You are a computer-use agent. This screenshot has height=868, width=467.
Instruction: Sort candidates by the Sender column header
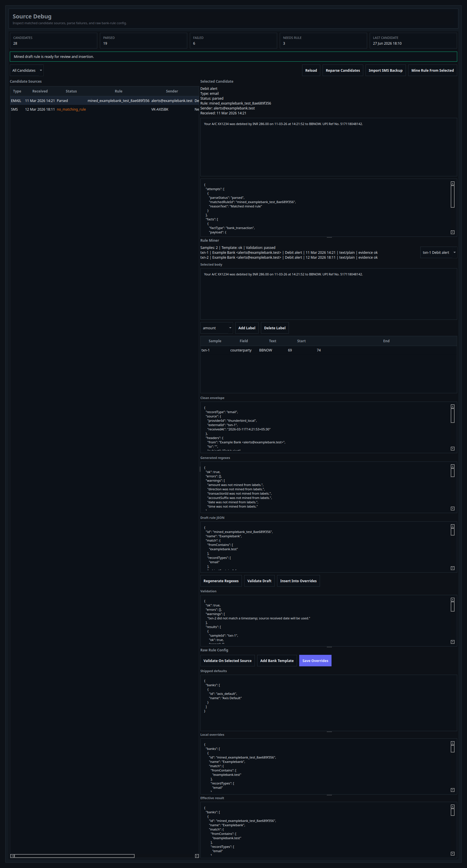pyautogui.click(x=172, y=91)
